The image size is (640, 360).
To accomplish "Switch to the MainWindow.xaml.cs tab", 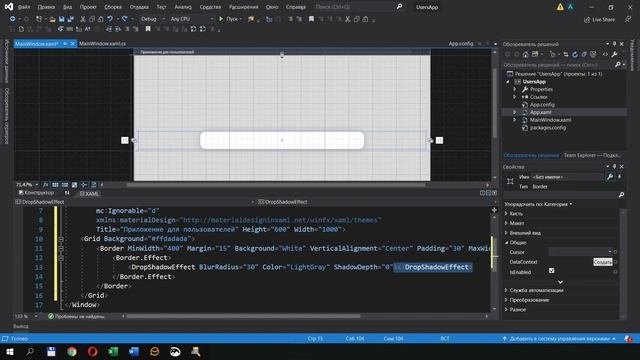I will pyautogui.click(x=102, y=44).
